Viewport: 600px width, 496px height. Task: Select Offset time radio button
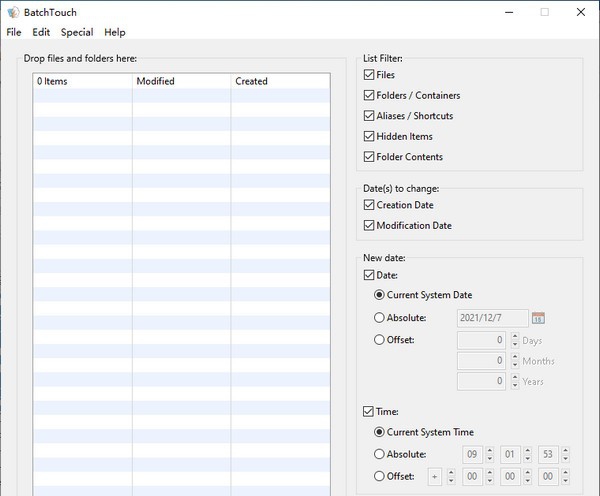coord(379,476)
